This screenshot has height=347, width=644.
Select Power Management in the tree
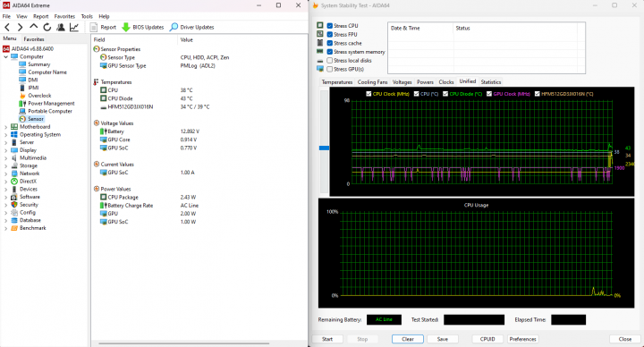[51, 104]
